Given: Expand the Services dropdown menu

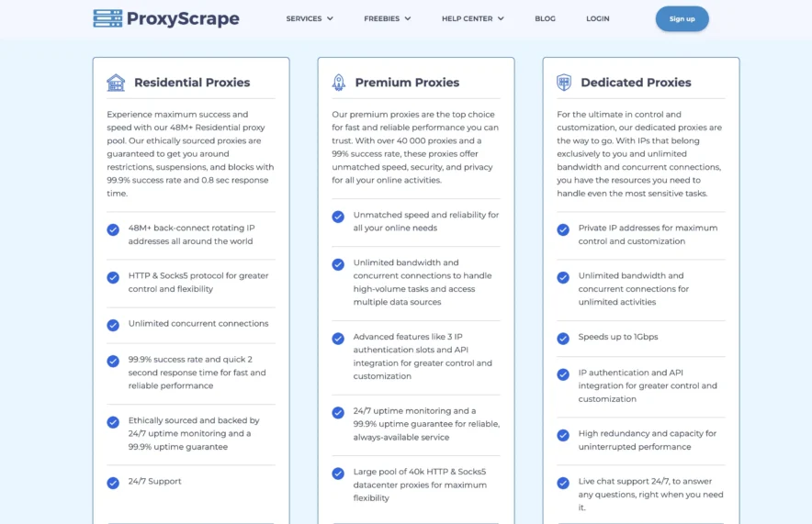Looking at the screenshot, I should [310, 18].
